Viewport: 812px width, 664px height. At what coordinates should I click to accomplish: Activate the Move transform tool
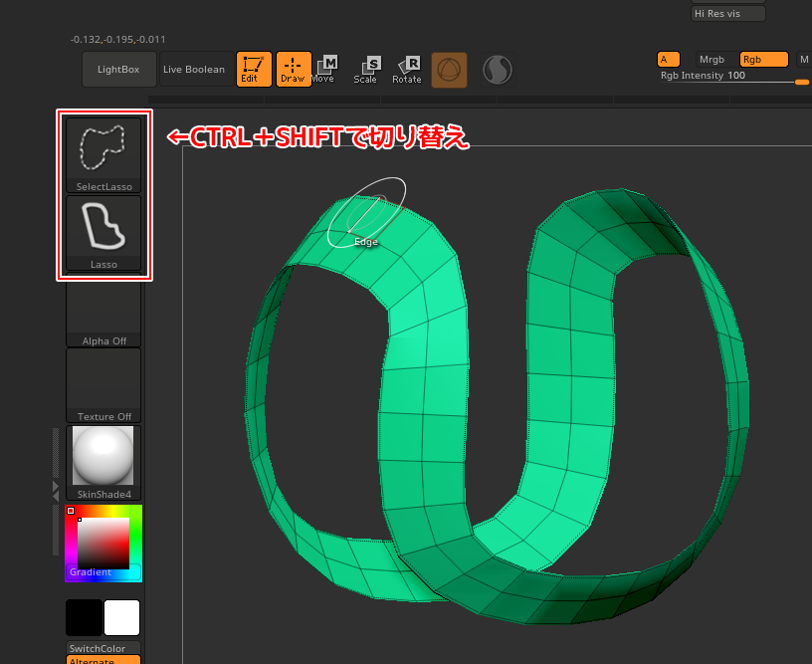tap(323, 69)
